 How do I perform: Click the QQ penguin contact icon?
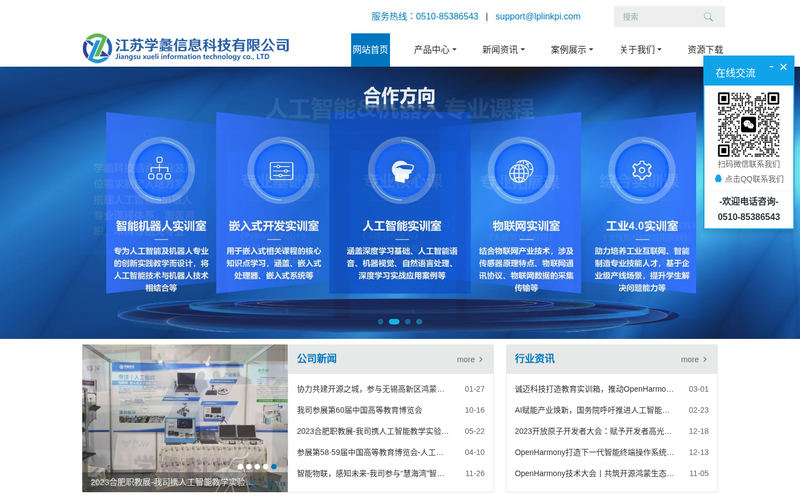(x=718, y=179)
